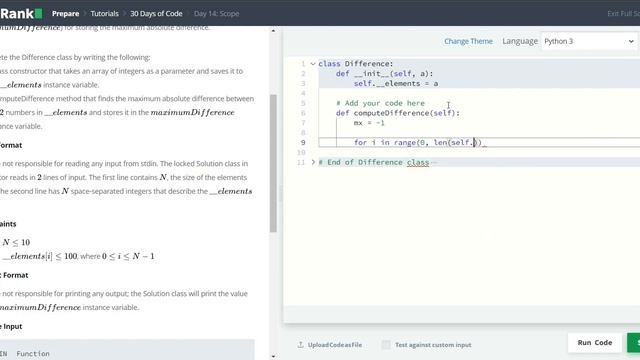Select the Day 14: Scope breadcrumb
Viewport: 640px width, 360px height.
click(x=216, y=13)
